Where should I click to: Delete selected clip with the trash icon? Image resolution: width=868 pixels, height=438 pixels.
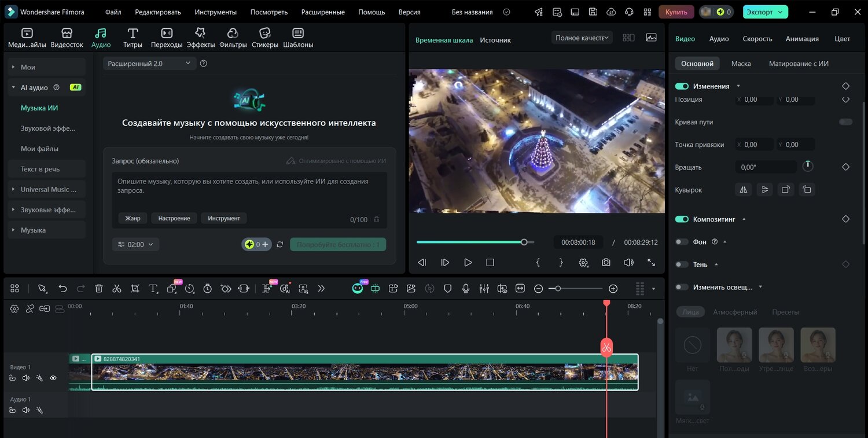point(99,288)
